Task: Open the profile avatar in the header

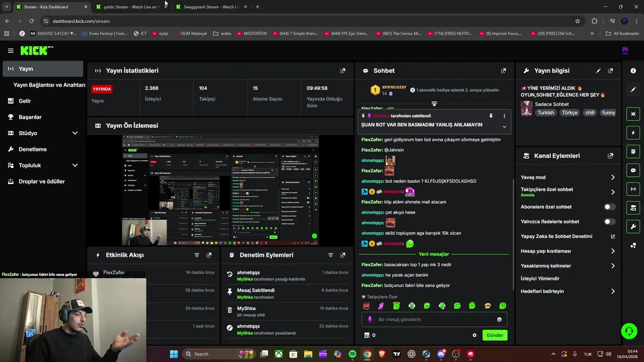Action: point(625,50)
